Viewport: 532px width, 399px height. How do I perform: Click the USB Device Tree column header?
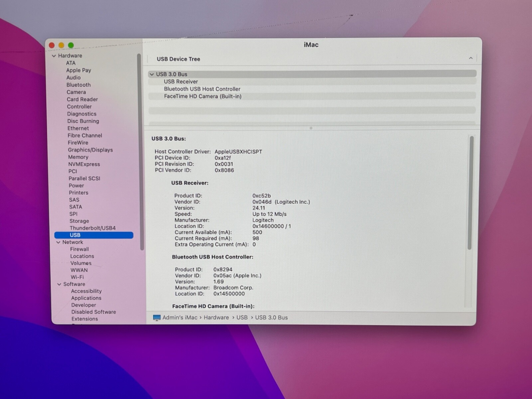click(x=179, y=59)
